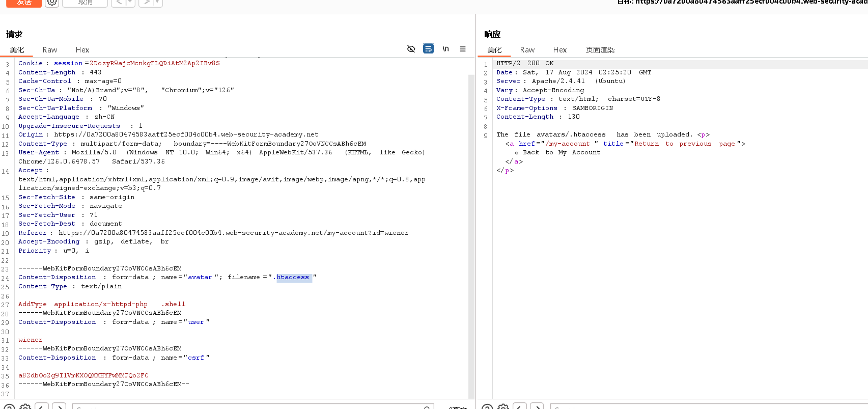Click the help icon below request pane

[9, 407]
